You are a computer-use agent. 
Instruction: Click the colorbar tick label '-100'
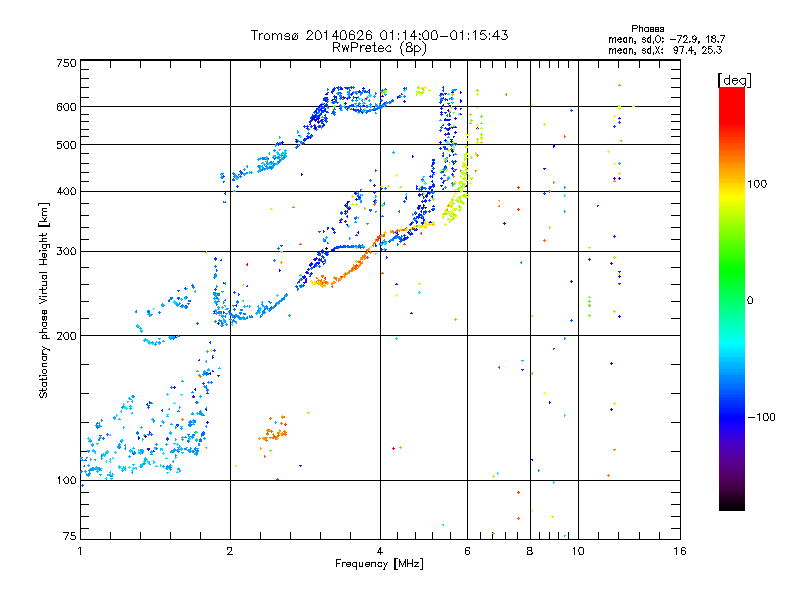pos(761,417)
